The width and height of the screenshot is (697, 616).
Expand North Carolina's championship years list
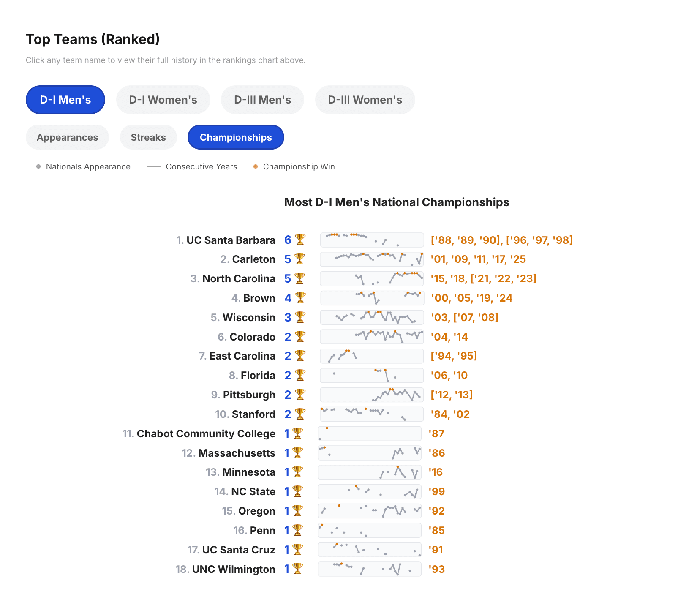(484, 278)
